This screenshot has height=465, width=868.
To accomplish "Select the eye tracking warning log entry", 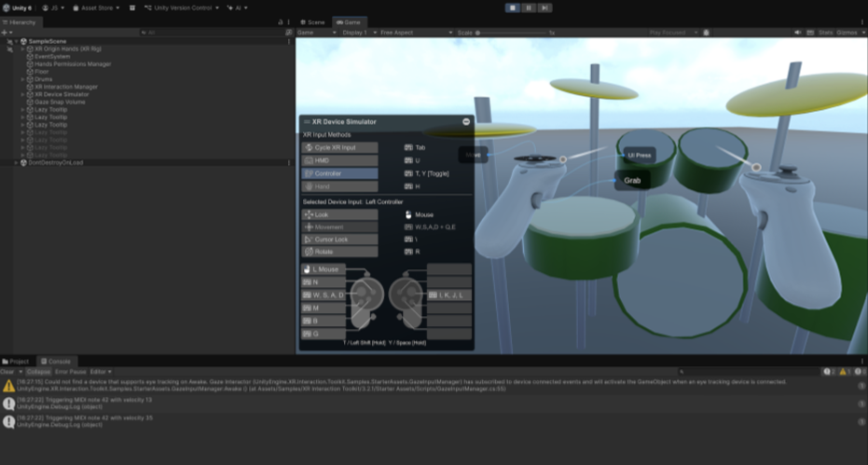I will [x=434, y=386].
